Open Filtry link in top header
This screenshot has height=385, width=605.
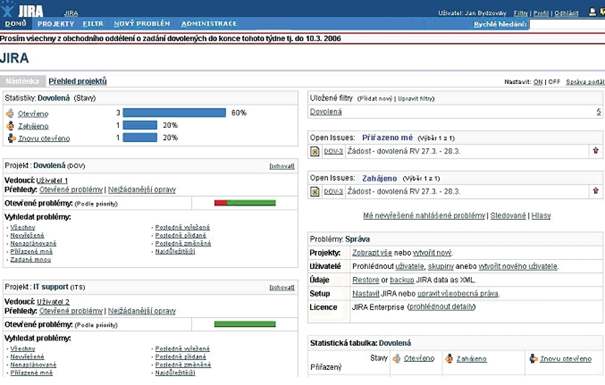(x=521, y=13)
